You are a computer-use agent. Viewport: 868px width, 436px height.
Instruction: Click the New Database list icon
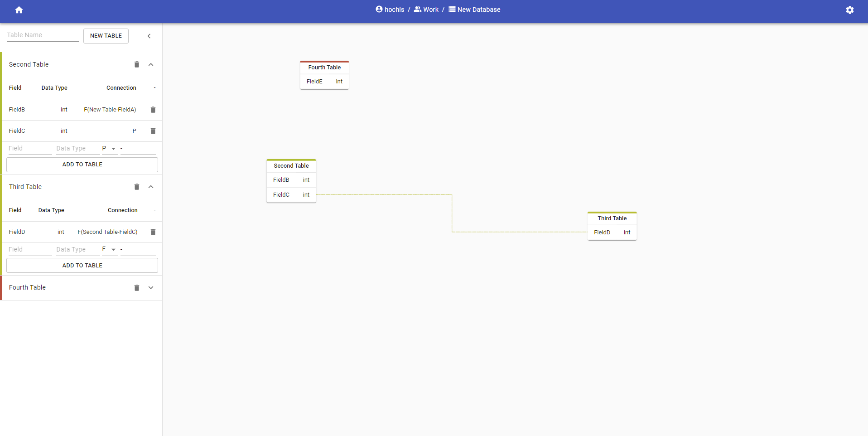pos(452,9)
